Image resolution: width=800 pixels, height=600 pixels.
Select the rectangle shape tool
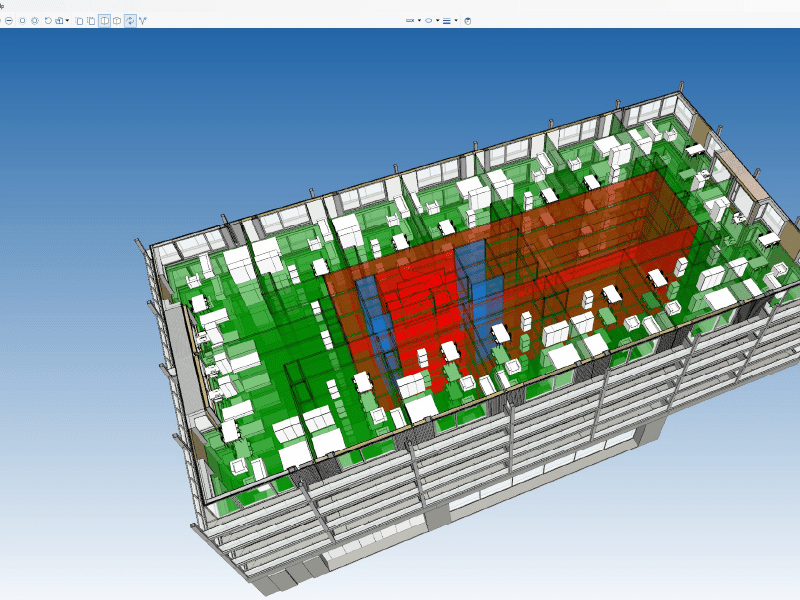point(410,20)
